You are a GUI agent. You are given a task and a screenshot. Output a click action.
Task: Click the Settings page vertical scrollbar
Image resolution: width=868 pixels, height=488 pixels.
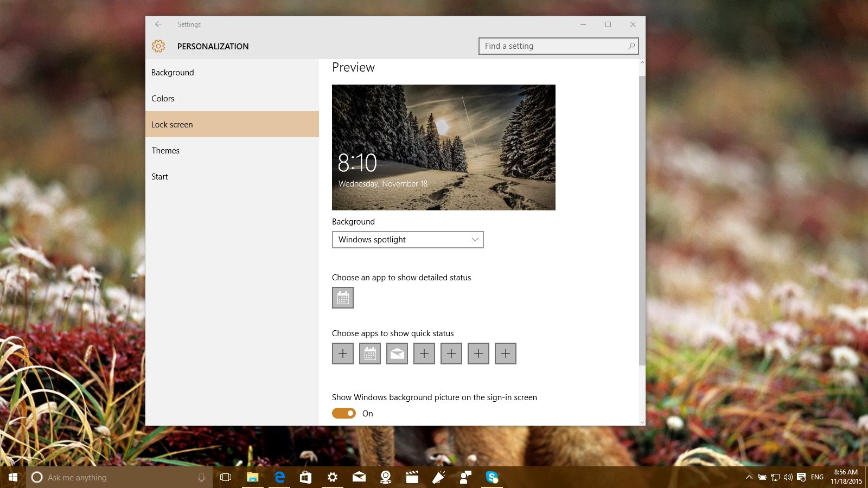(x=642, y=217)
